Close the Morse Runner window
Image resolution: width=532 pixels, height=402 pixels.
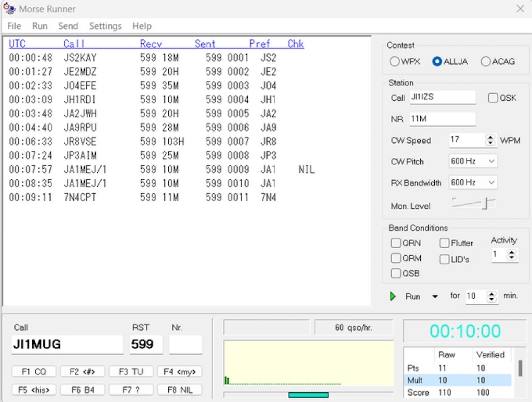click(x=520, y=8)
